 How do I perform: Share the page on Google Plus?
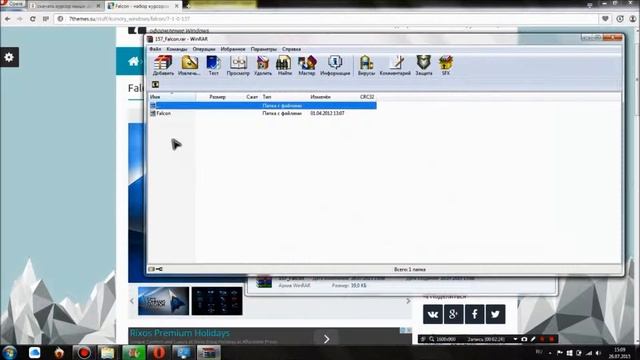[x=453, y=314]
